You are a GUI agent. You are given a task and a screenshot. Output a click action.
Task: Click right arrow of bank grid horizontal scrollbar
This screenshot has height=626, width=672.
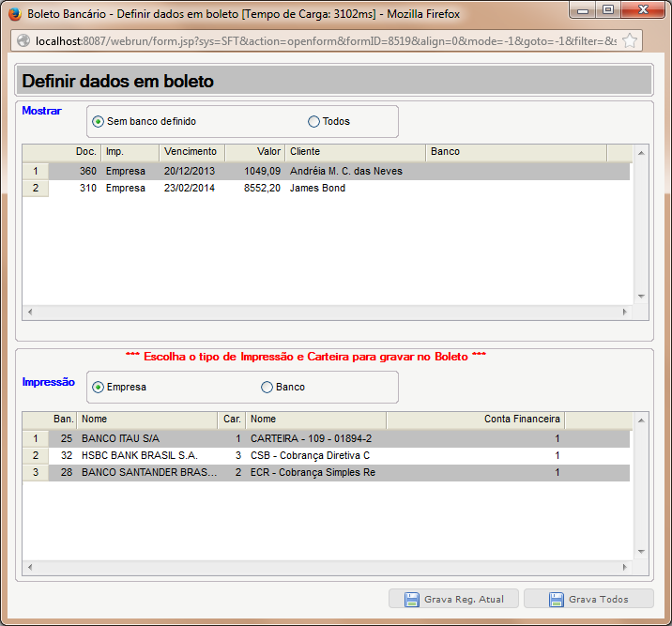coord(625,567)
